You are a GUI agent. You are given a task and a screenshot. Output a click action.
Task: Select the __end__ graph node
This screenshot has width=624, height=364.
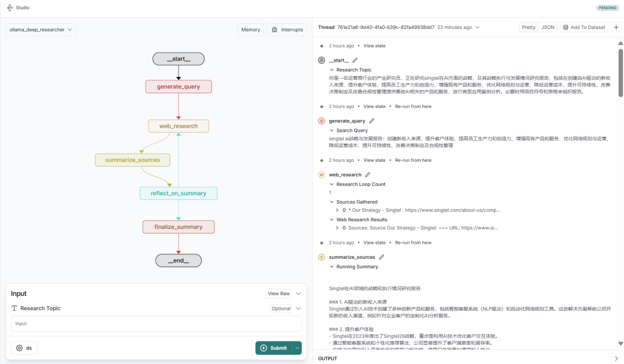point(179,261)
